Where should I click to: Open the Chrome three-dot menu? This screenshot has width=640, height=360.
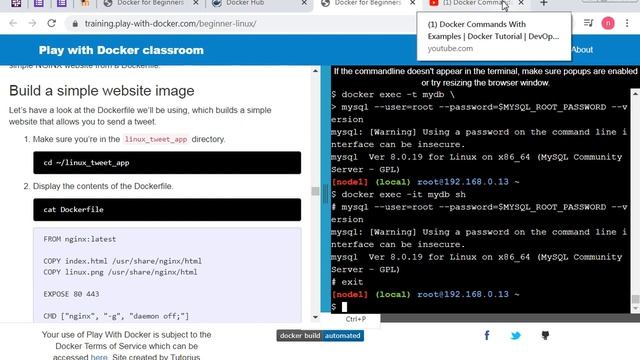627,23
